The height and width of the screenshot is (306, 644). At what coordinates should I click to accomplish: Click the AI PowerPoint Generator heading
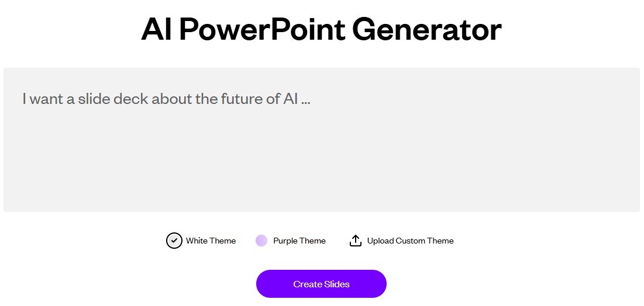coord(322,30)
